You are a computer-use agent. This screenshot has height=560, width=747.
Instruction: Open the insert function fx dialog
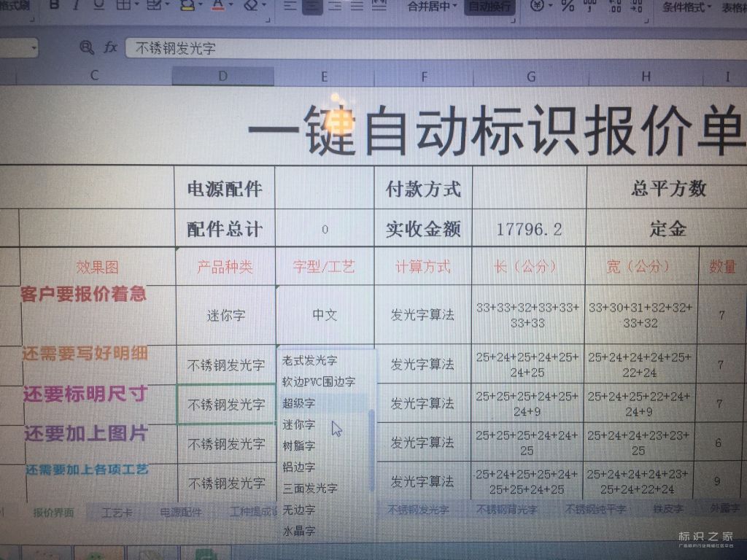point(111,47)
